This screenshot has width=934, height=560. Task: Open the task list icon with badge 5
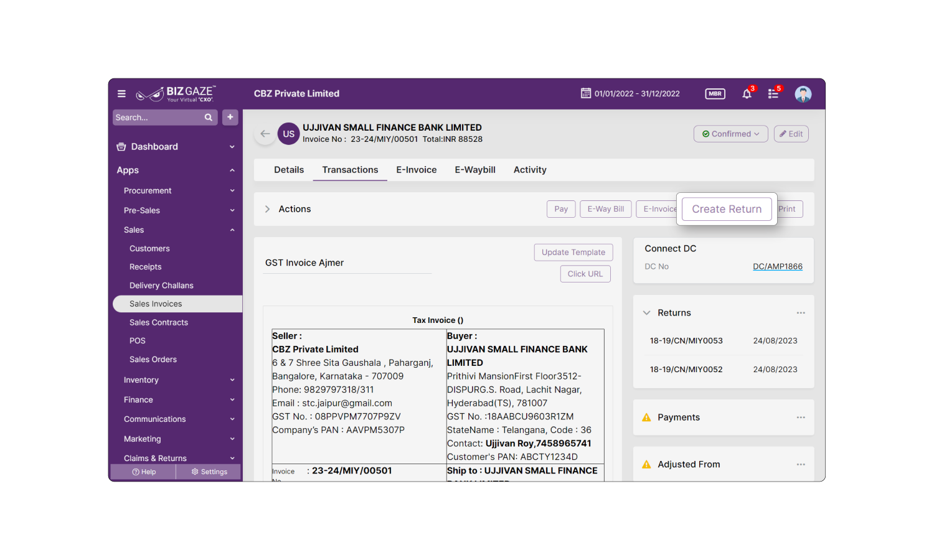tap(773, 94)
